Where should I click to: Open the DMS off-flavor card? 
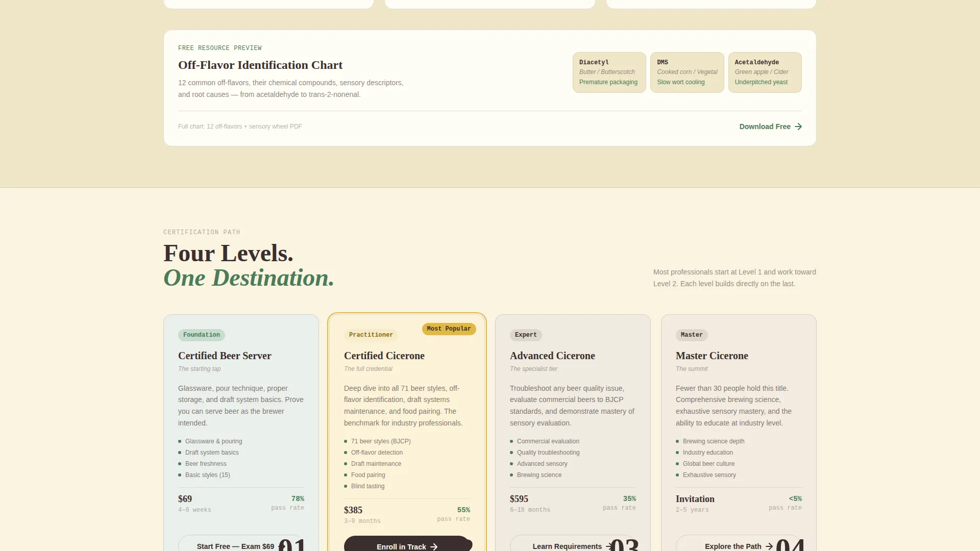pyautogui.click(x=687, y=72)
